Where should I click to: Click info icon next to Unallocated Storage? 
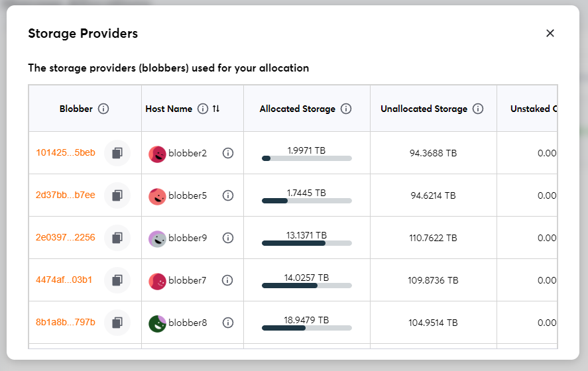coord(478,109)
